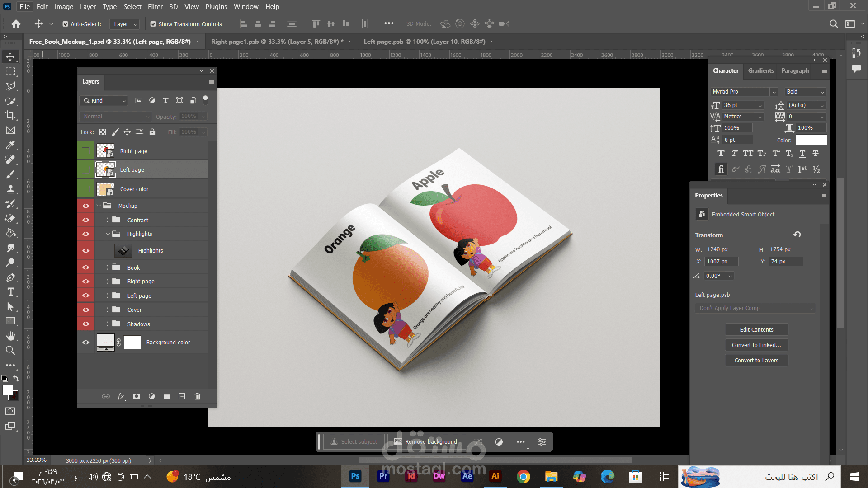868x488 pixels.
Task: Collapse the Mockup layer group
Action: point(99,206)
